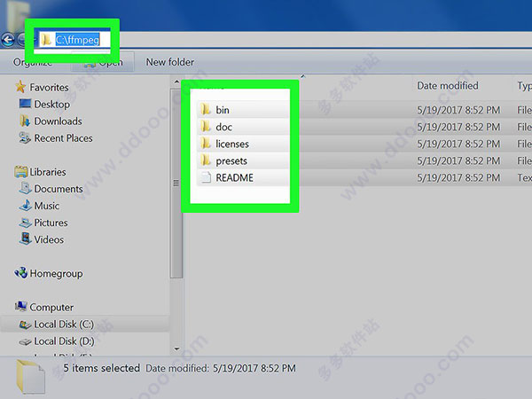Click README's date modified cell
Image resolution: width=532 pixels, height=399 pixels.
(458, 178)
